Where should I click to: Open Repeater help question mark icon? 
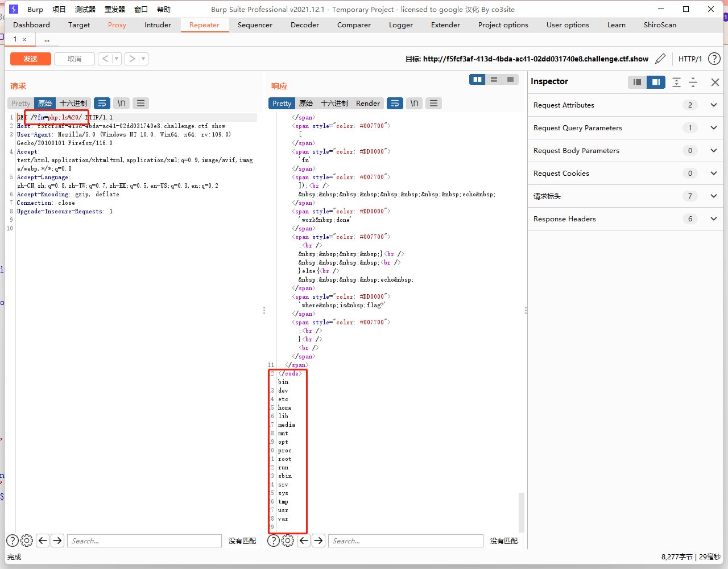714,59
